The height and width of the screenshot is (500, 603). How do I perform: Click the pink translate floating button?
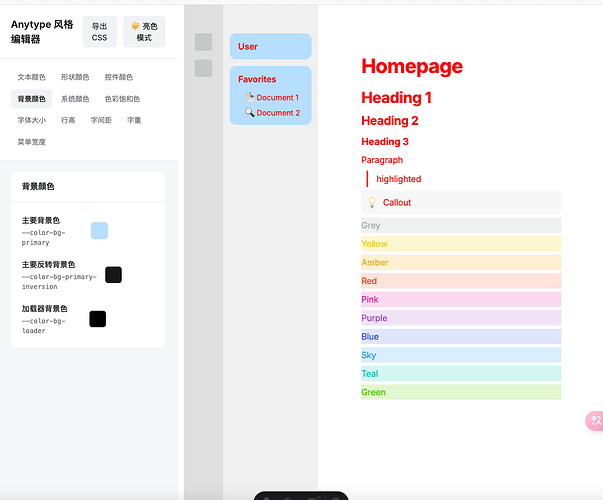(x=595, y=421)
